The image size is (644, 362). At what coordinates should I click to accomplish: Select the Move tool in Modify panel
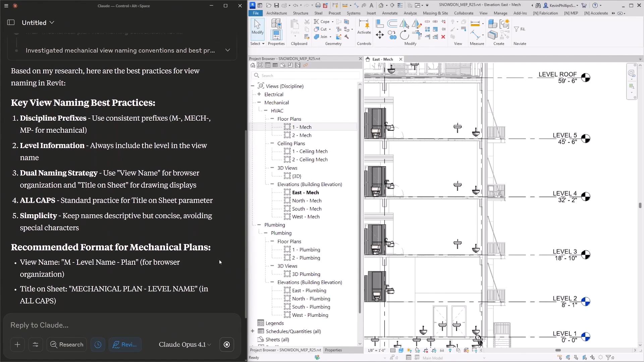380,35
